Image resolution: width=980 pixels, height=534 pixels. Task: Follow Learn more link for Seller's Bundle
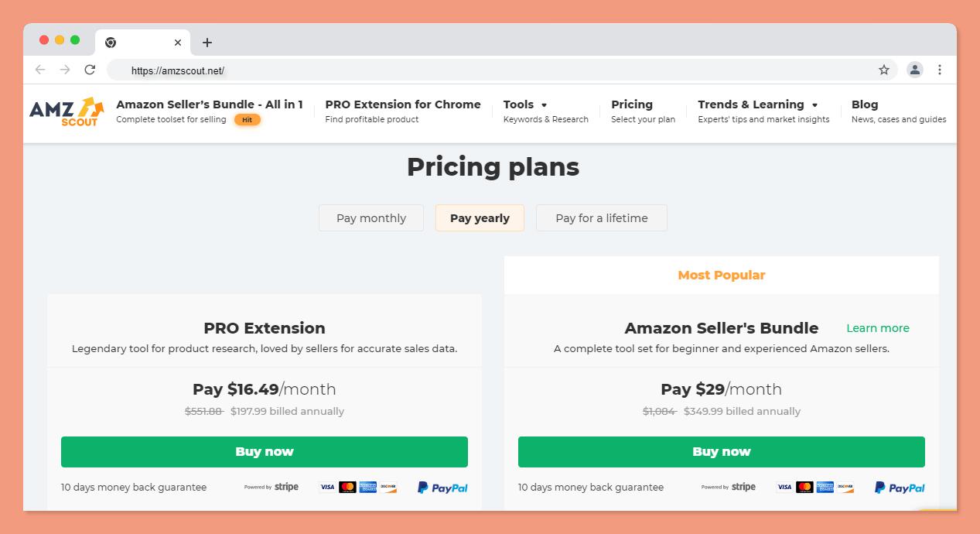click(x=878, y=328)
